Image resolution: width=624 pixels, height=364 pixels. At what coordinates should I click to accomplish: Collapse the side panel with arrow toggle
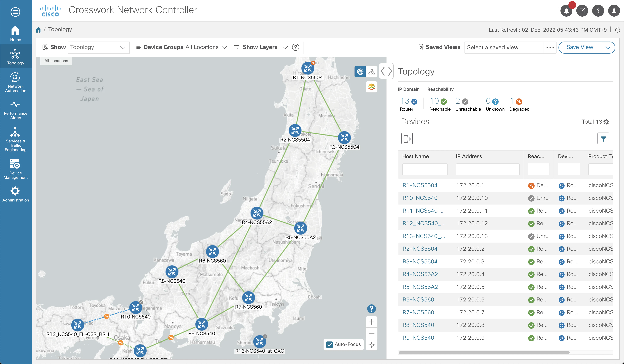(386, 71)
